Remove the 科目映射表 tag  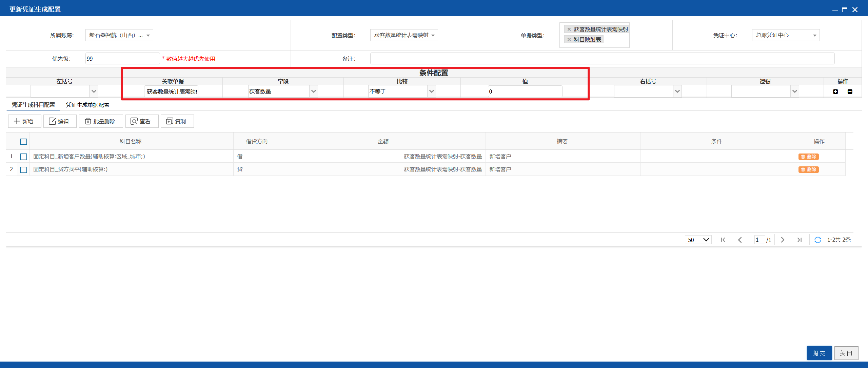click(569, 40)
